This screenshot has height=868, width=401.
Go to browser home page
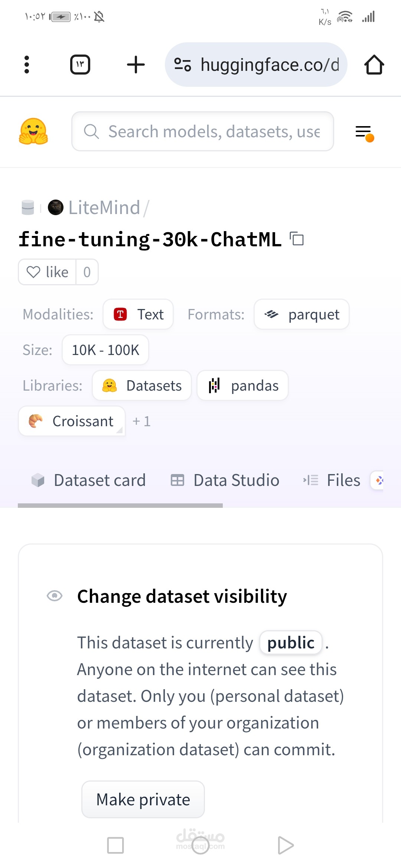pos(374,65)
